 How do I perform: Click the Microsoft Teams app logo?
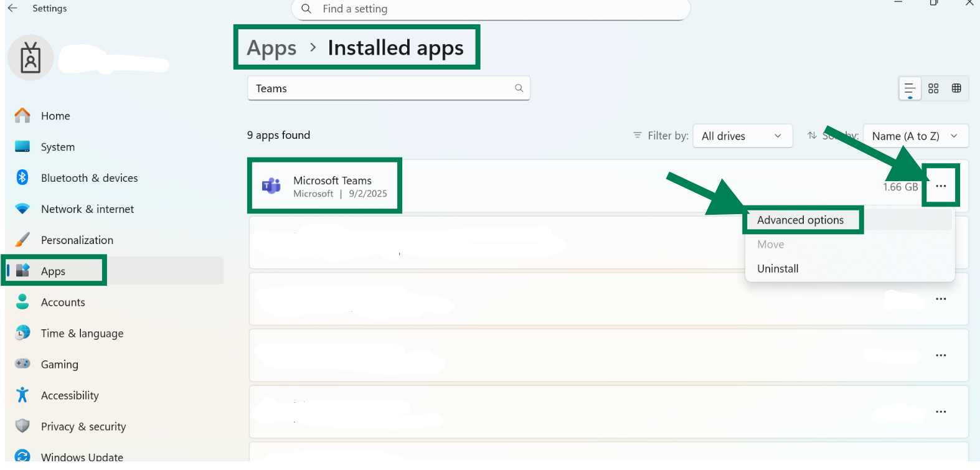pyautogui.click(x=271, y=186)
